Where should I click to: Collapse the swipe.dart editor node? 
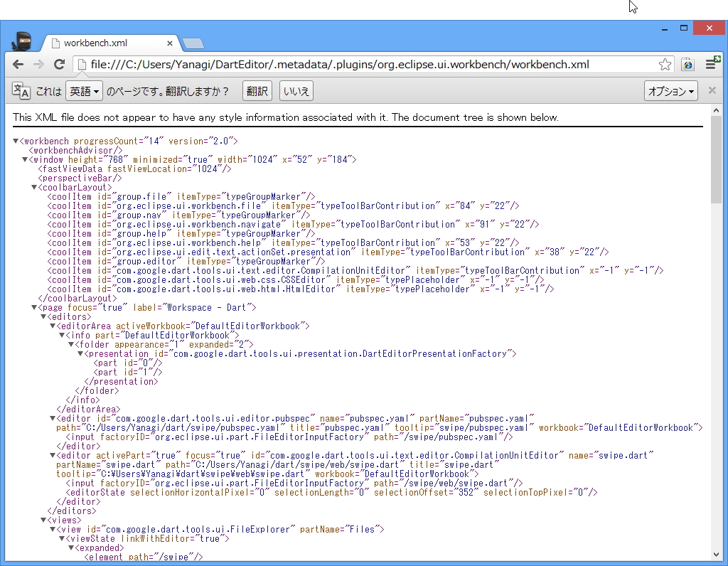[53, 456]
